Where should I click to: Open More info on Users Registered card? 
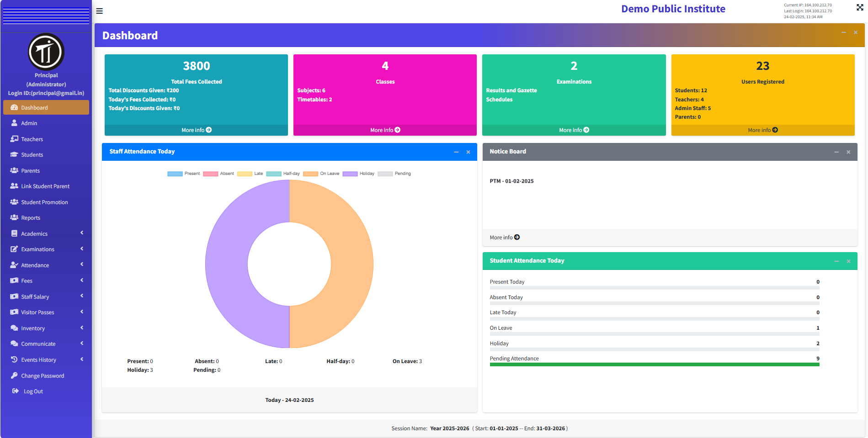point(763,130)
